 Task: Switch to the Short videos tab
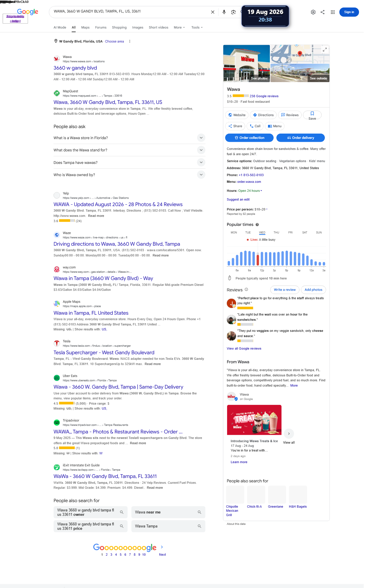click(x=158, y=27)
